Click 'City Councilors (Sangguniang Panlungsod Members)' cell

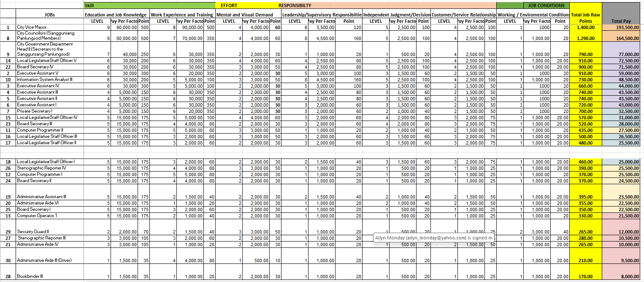pyautogui.click(x=49, y=35)
